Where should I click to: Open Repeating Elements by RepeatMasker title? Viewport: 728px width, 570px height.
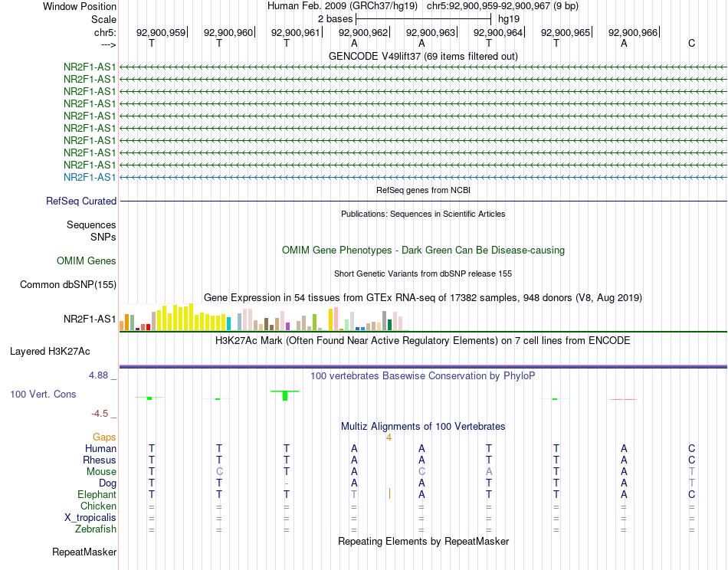(x=424, y=541)
